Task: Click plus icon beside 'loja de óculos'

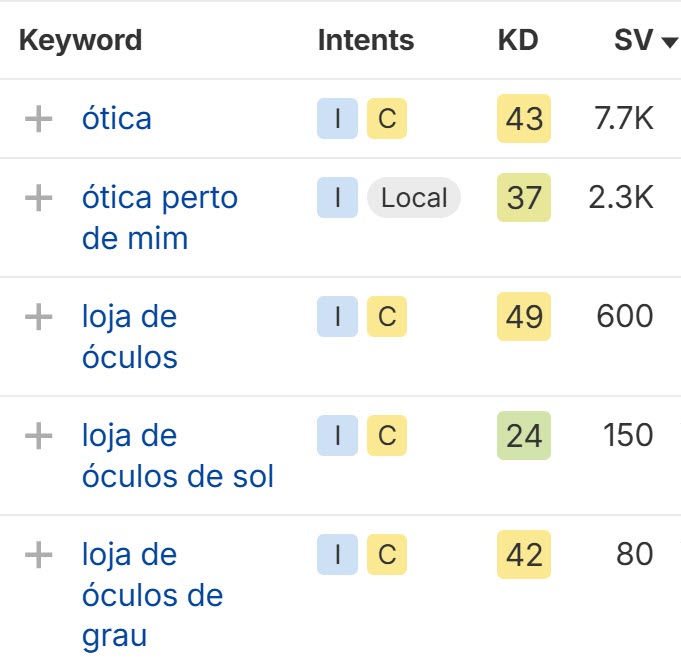Action: click(38, 317)
